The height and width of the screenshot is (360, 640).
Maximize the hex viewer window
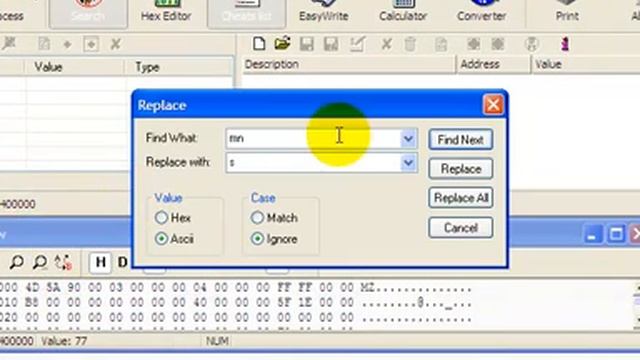click(x=616, y=234)
